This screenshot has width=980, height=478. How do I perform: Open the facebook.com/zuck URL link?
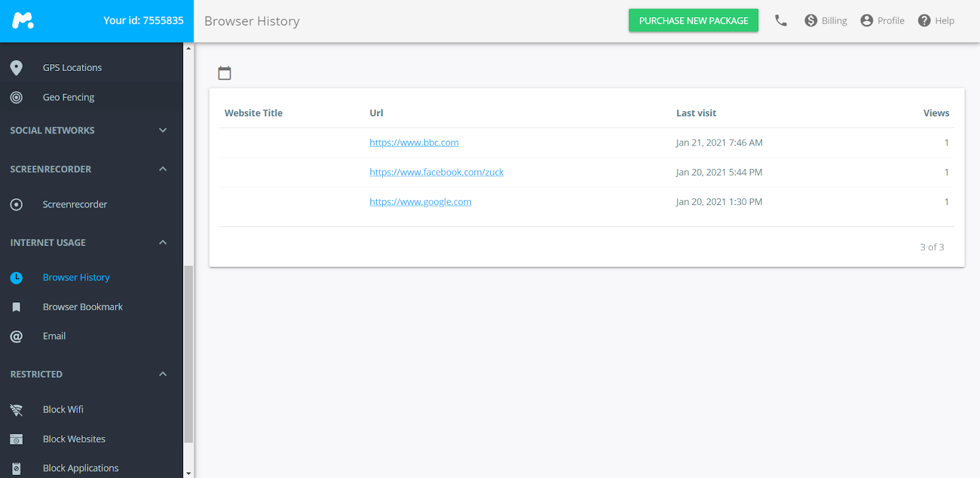click(x=437, y=172)
